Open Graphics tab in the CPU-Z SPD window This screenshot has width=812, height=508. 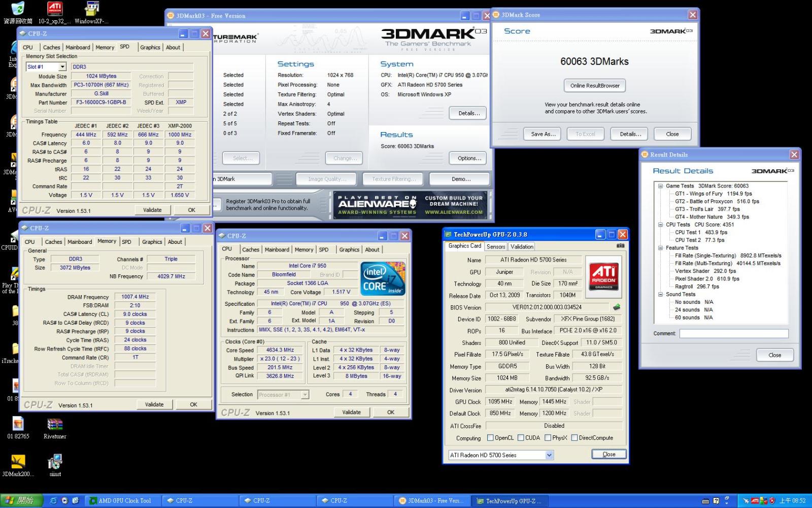click(150, 47)
